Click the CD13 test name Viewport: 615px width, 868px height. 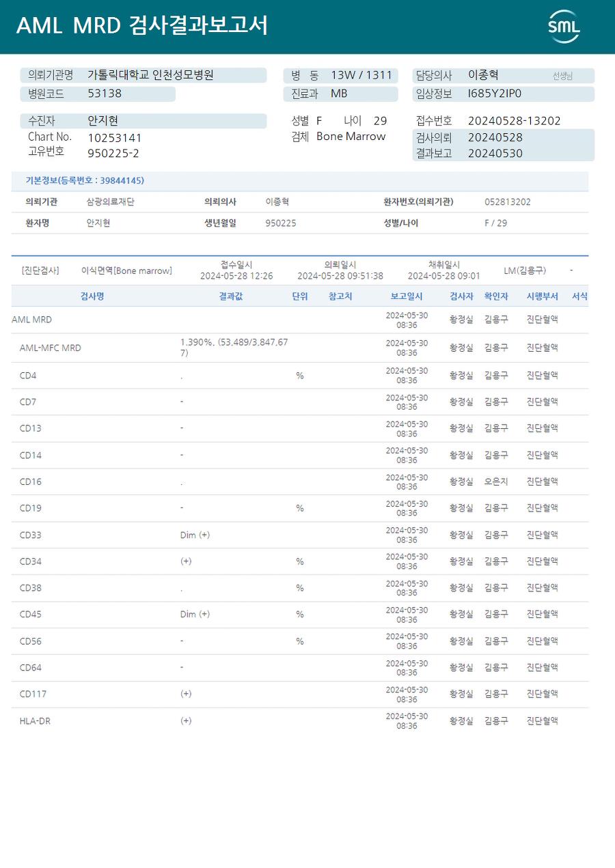tap(30, 429)
